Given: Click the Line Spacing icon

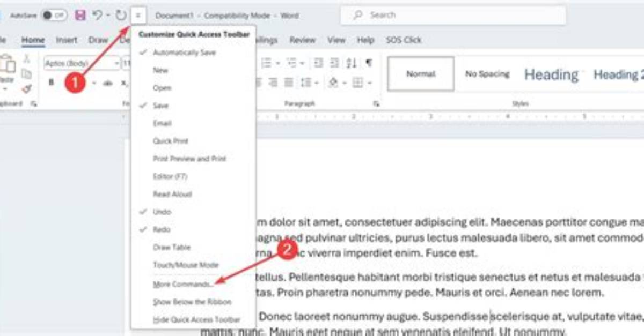Looking at the screenshot, I should coord(305,83).
